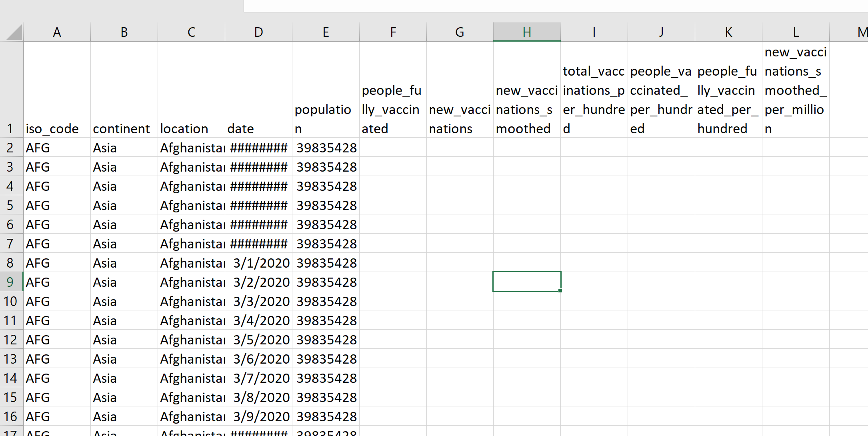Select the hash-filled date cell in row 2
Viewport: 868px width, 436px height.
pos(258,148)
